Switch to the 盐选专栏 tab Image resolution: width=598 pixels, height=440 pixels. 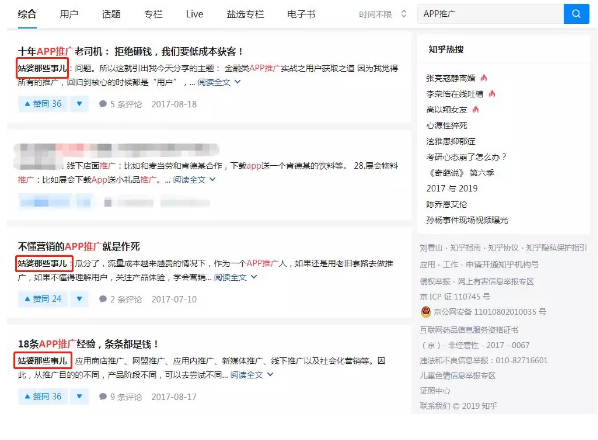[x=245, y=14]
